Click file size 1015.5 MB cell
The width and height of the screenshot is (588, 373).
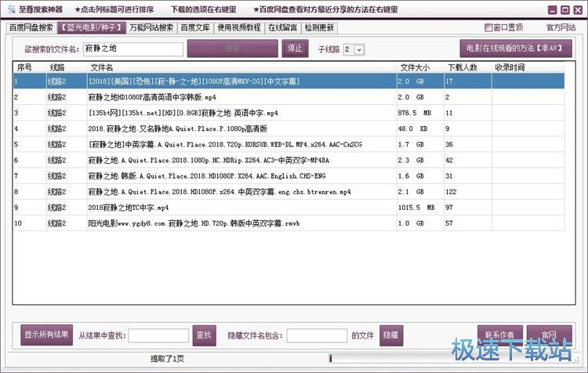(420, 208)
